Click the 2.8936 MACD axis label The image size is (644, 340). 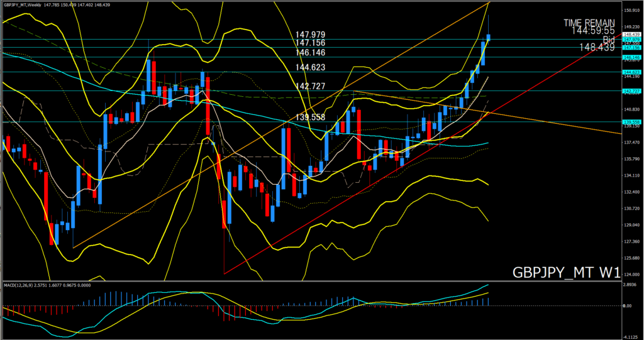coord(630,284)
